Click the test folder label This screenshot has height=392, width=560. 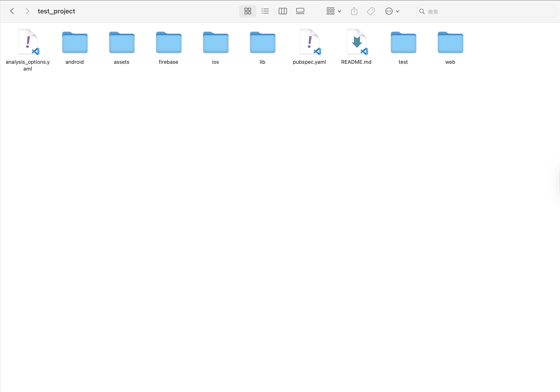(x=403, y=62)
